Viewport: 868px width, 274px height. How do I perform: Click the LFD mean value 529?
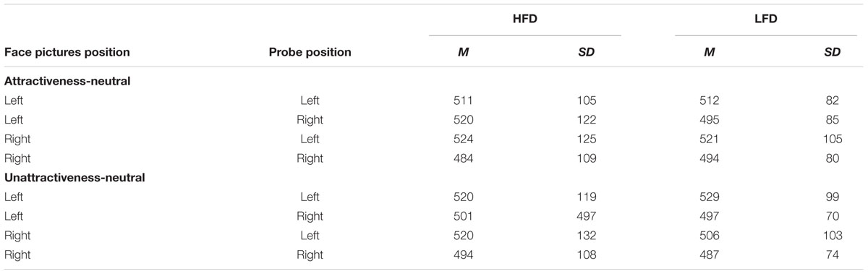[710, 197]
